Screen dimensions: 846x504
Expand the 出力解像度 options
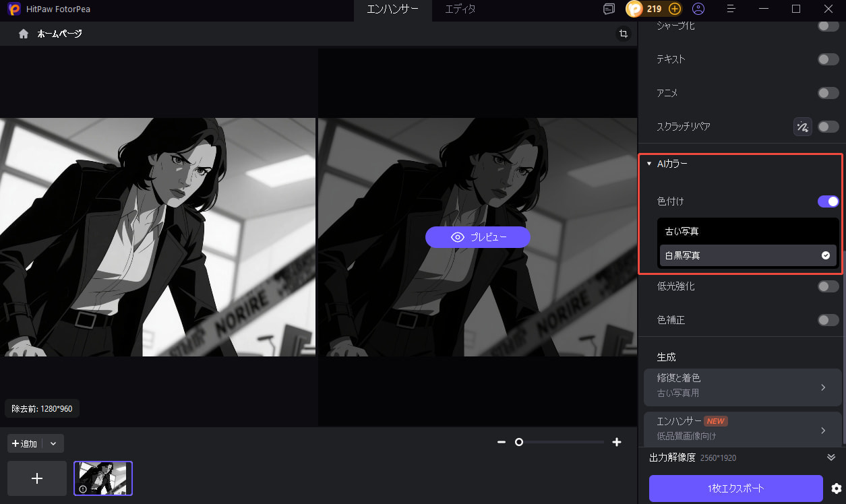pyautogui.click(x=831, y=458)
